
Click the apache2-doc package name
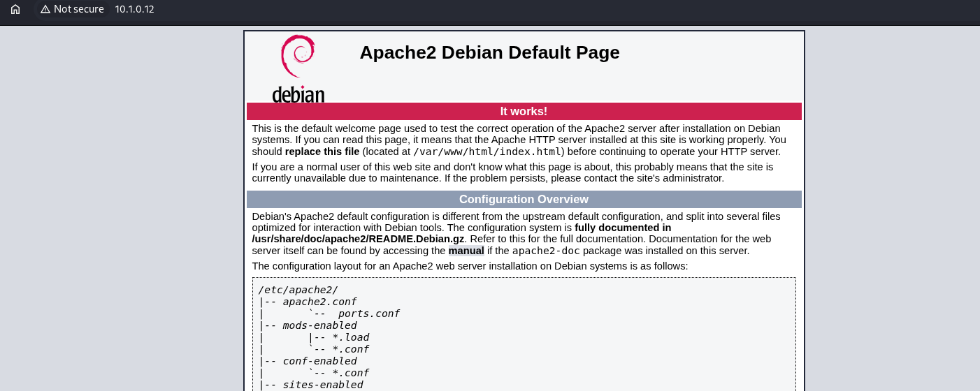point(546,251)
